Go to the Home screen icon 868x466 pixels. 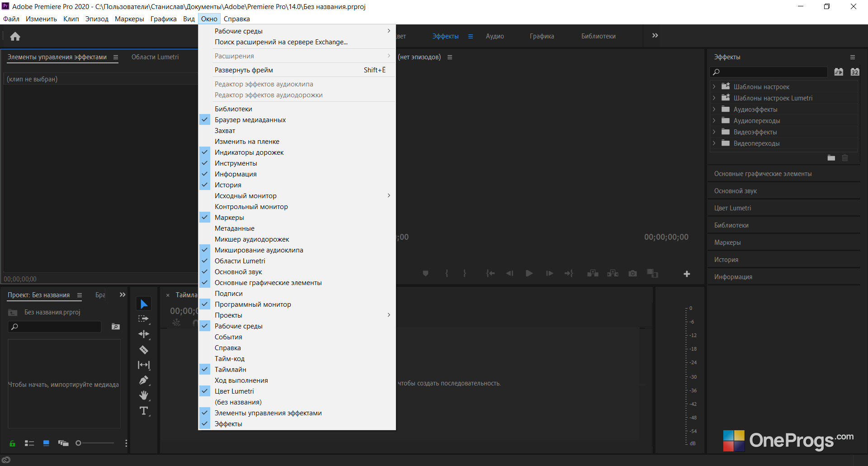pos(15,36)
